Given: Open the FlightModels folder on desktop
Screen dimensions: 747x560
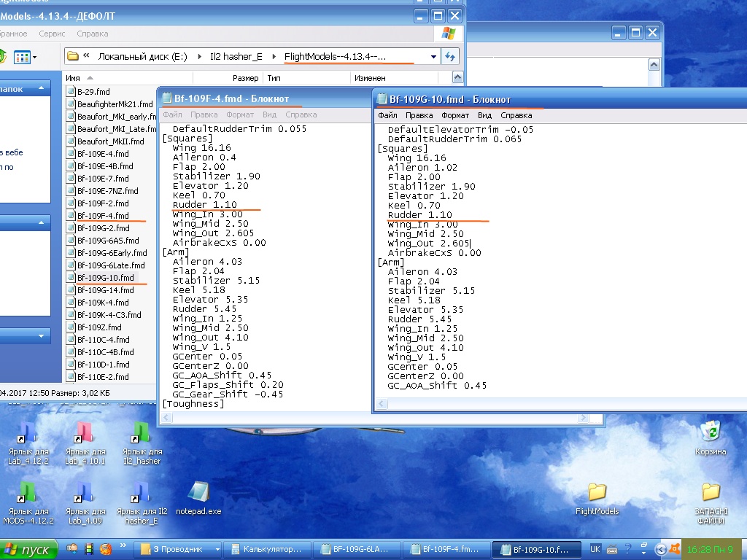Looking at the screenshot, I should 597,492.
